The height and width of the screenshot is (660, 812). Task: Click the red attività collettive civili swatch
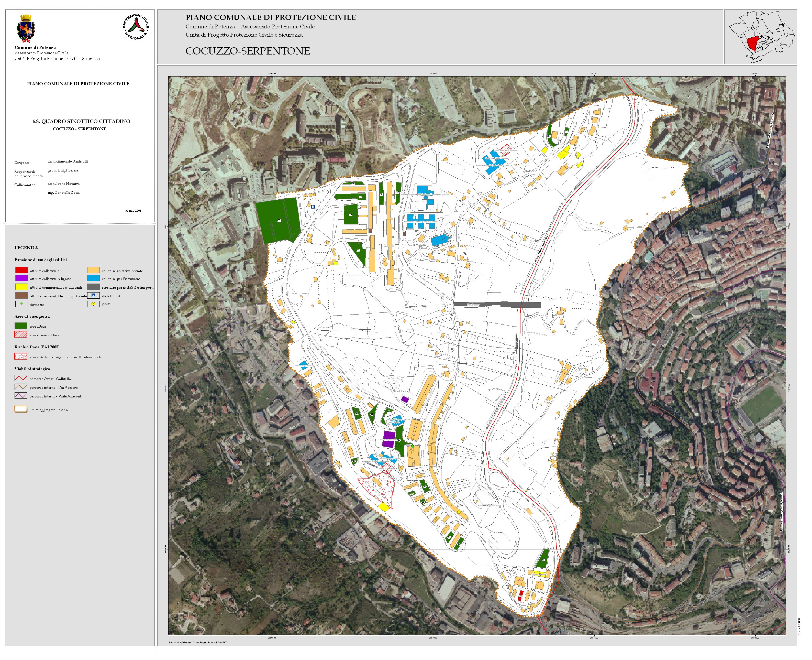click(21, 270)
